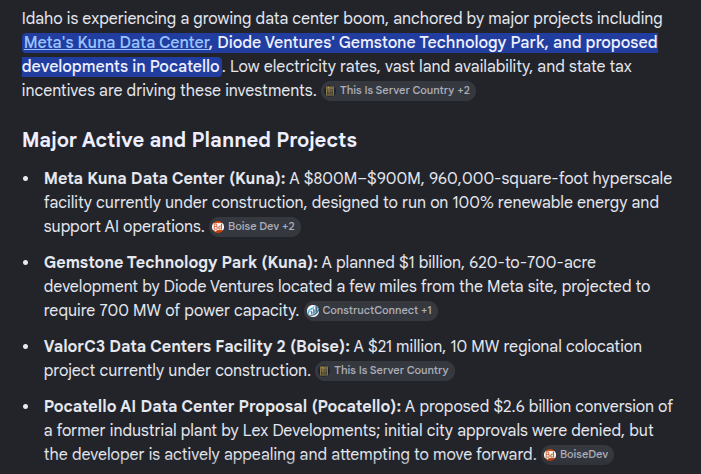Click the Boise Dev favicon in "Boise Dev +2" chip
The height and width of the screenshot is (474, 701).
tap(218, 227)
